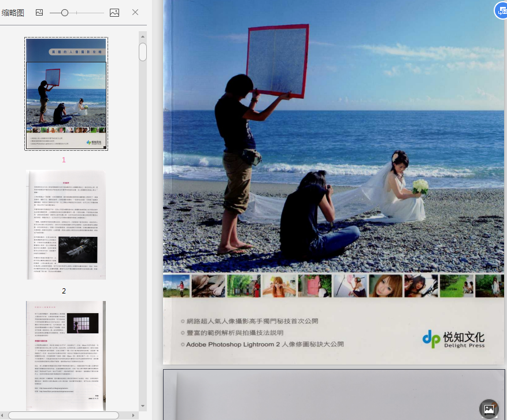Click the page number 1 label
Image resolution: width=507 pixels, height=420 pixels.
[64, 159]
